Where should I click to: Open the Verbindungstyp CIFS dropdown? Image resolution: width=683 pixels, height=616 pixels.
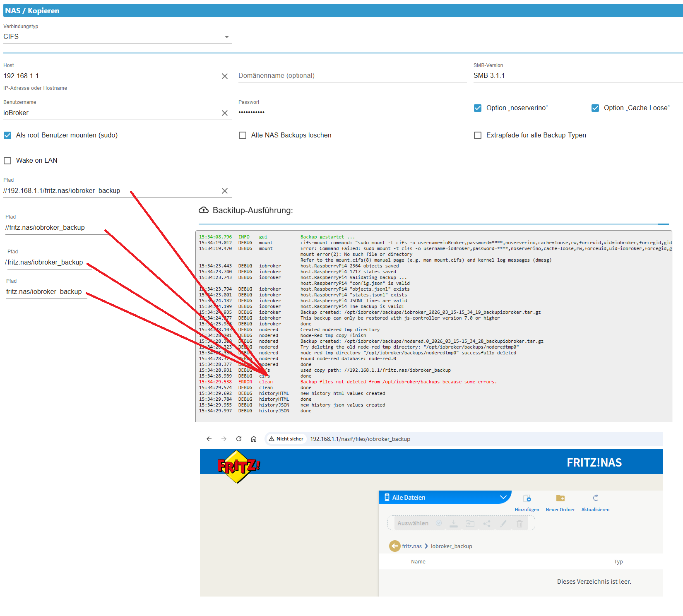117,37
